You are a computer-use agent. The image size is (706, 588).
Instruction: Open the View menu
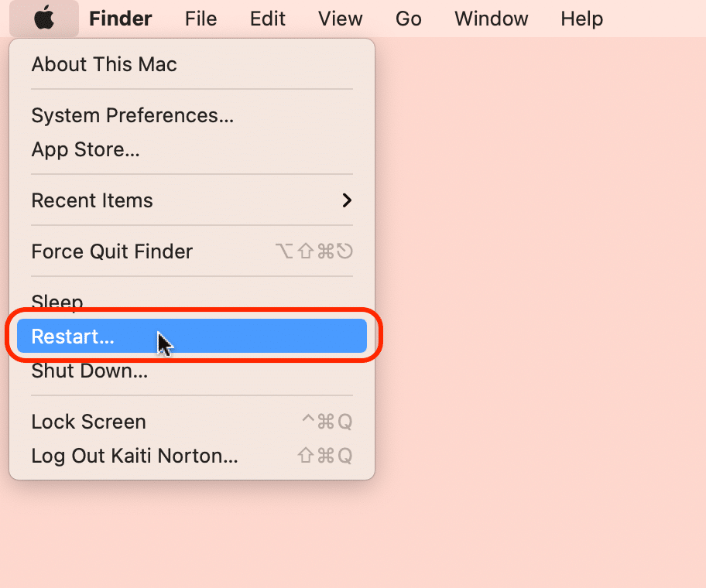click(x=340, y=19)
